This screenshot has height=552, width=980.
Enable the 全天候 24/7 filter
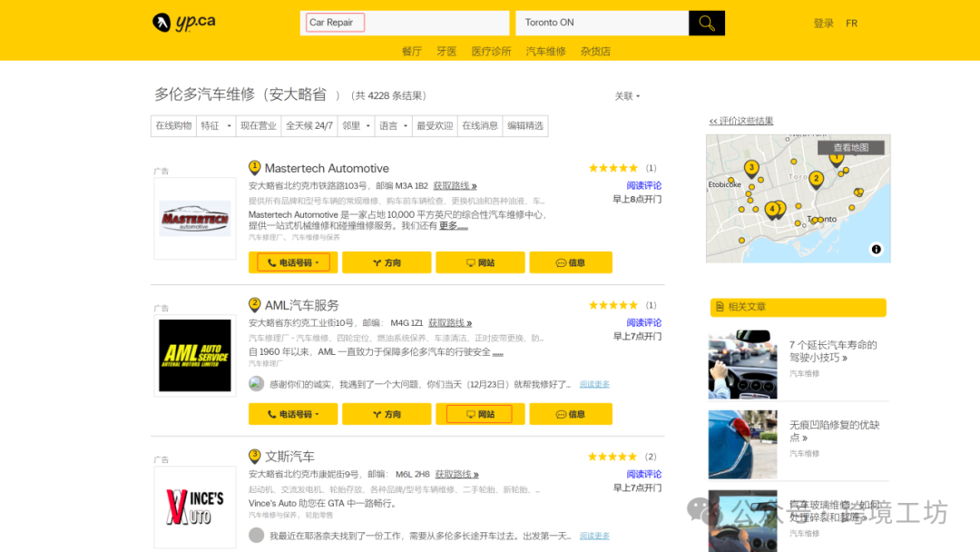pyautogui.click(x=309, y=125)
